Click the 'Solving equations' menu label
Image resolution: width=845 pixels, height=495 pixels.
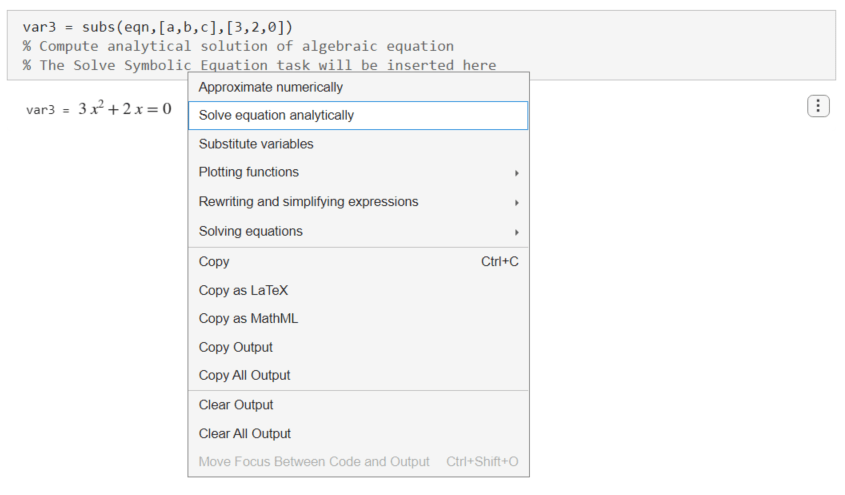click(x=250, y=231)
